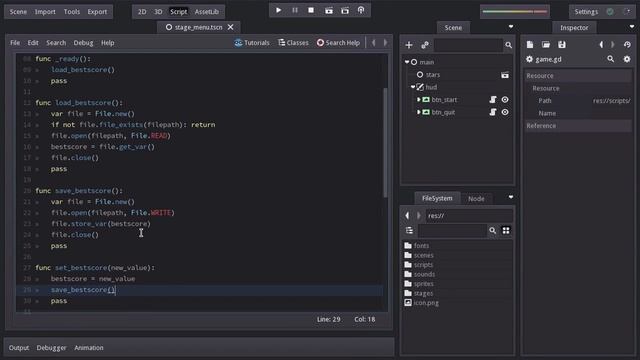Play the project
This screenshot has height=360, width=640.
pos(278,10)
